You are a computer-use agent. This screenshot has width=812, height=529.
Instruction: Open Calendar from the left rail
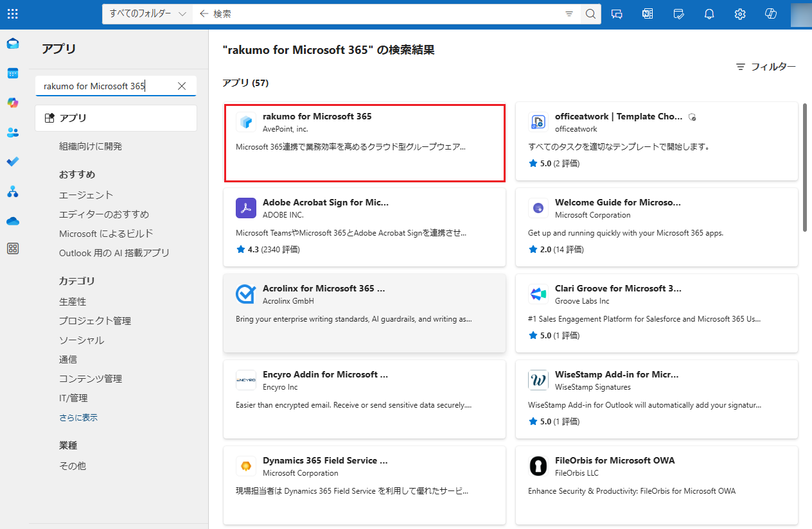pyautogui.click(x=13, y=73)
